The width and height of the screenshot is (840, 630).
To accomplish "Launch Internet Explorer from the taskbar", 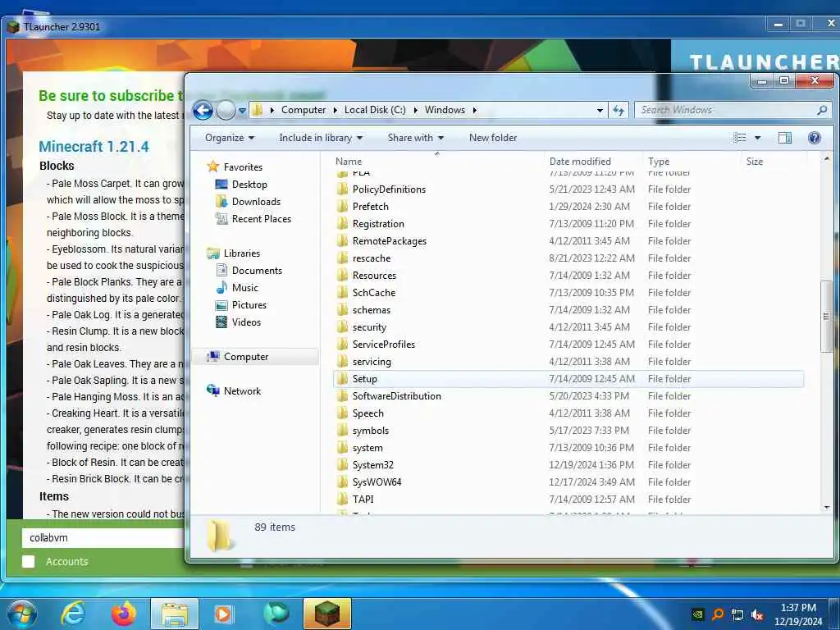I will 73,614.
